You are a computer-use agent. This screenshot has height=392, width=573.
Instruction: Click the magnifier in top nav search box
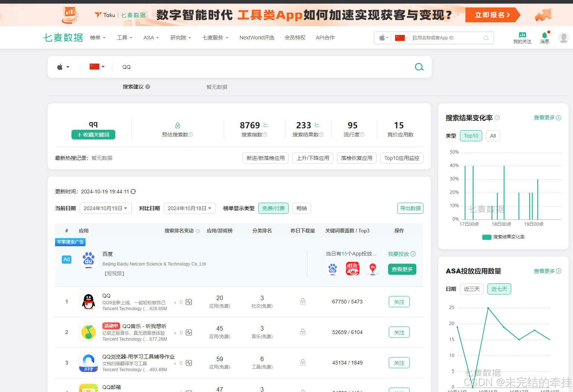(x=486, y=38)
